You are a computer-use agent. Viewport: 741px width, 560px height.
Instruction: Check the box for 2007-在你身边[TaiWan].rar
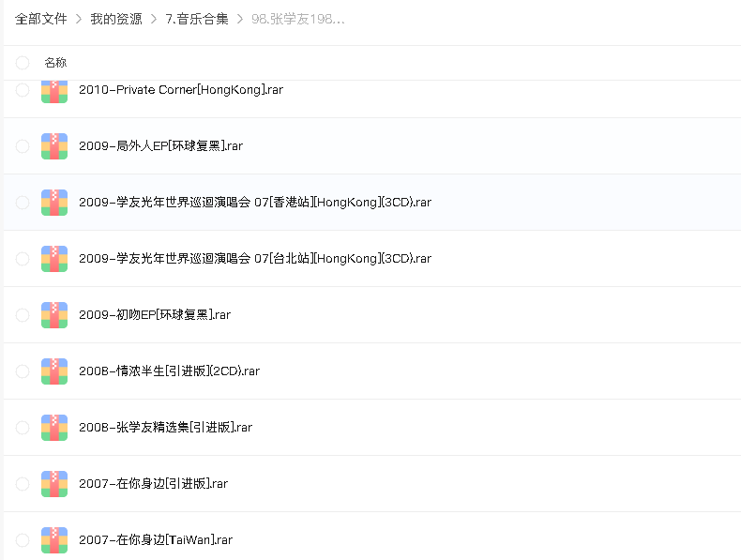(x=23, y=539)
